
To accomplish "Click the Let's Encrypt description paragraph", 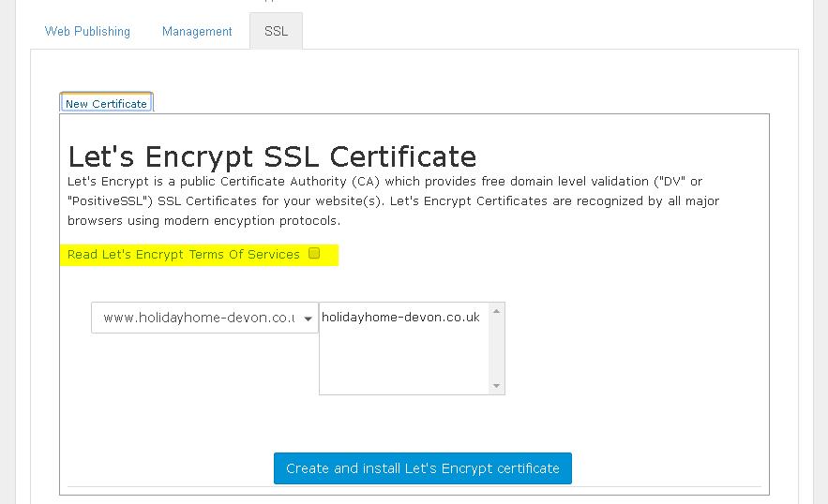I will click(x=394, y=200).
